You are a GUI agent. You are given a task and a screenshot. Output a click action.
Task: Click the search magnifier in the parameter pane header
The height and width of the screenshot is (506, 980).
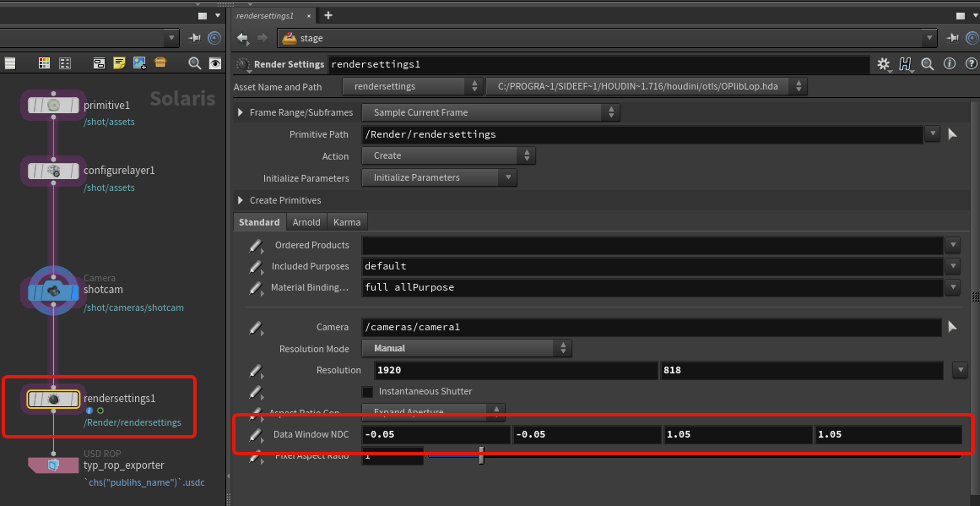[928, 64]
